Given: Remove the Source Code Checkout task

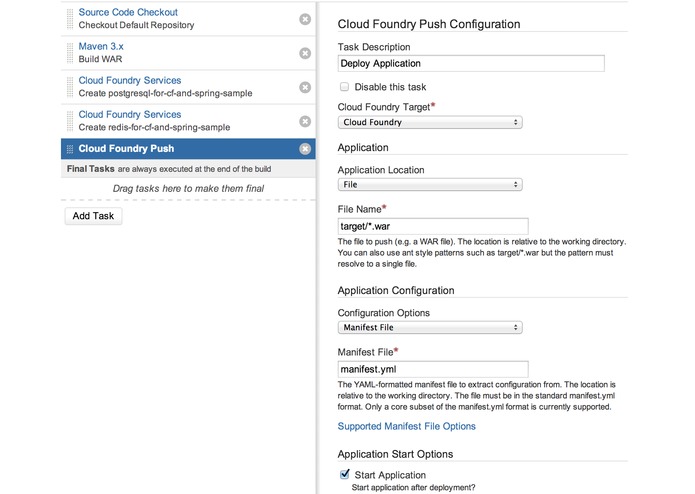Looking at the screenshot, I should tap(305, 19).
